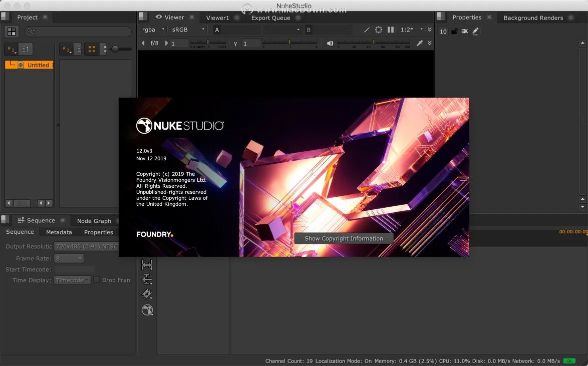Open the sRGB colorspace dropdown

click(x=188, y=30)
